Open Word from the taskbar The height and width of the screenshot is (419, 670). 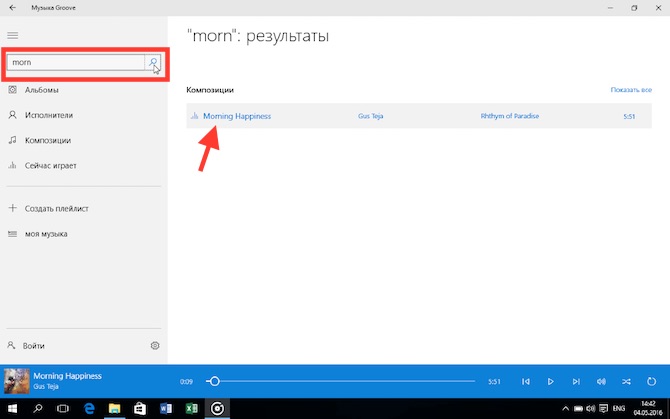[166, 409]
